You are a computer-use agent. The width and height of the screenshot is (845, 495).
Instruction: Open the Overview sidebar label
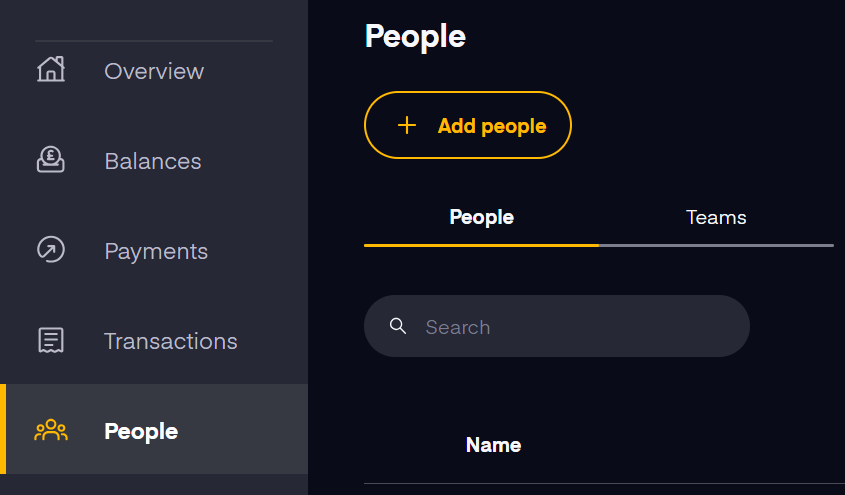point(154,71)
